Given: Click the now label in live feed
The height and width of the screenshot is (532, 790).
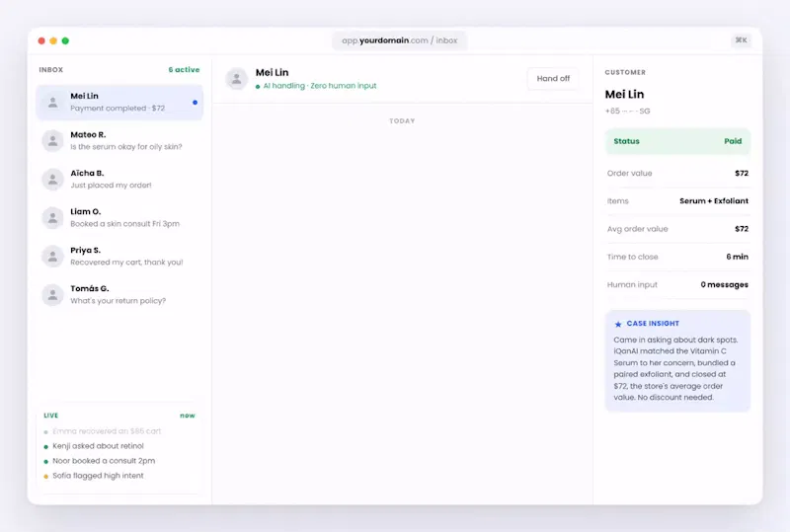Looking at the screenshot, I should 188,416.
